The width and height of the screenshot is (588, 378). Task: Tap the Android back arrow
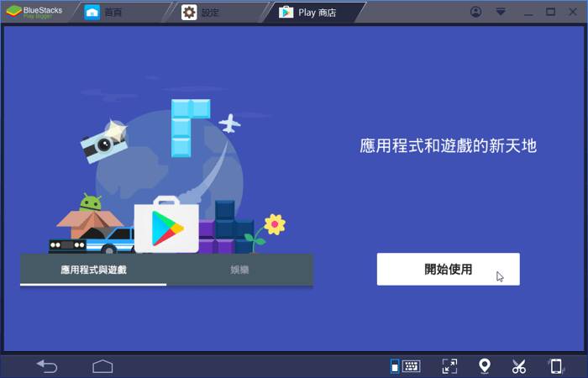pos(47,366)
